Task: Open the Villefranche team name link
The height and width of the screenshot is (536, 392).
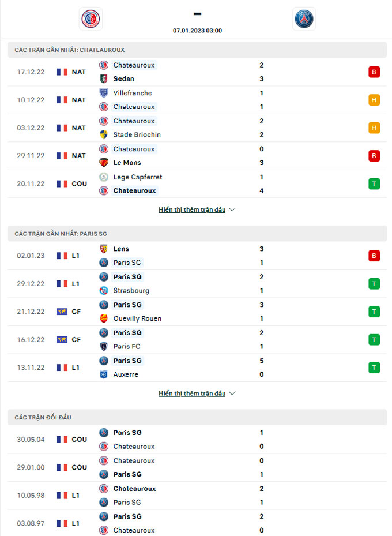Action: pyautogui.click(x=133, y=93)
